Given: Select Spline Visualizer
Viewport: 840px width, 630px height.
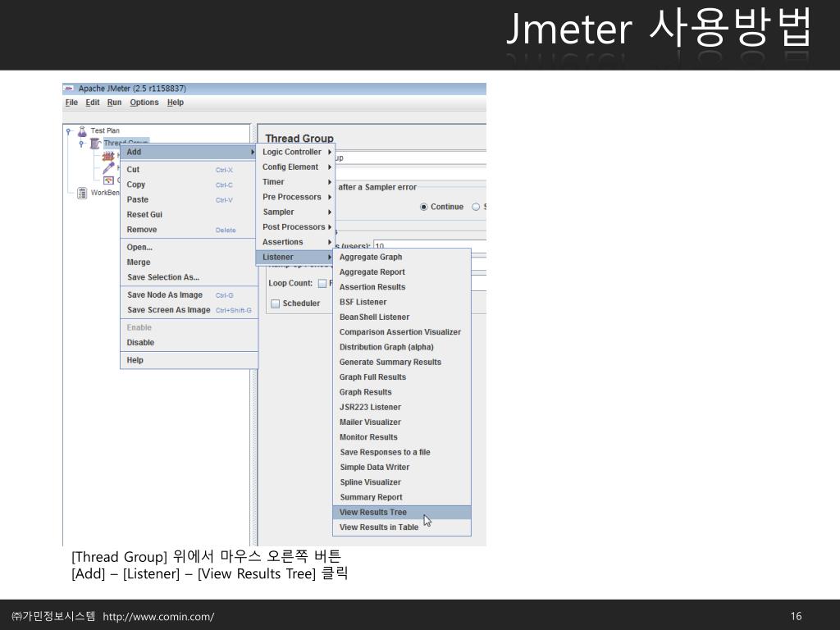Looking at the screenshot, I should tap(402, 482).
